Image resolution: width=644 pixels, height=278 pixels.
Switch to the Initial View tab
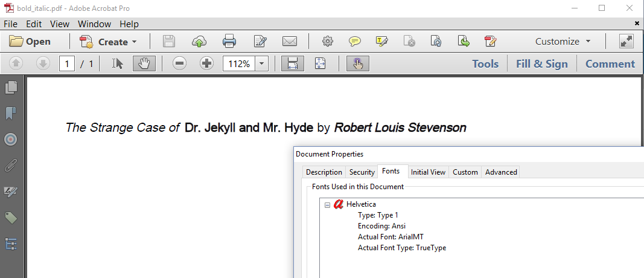(x=428, y=172)
